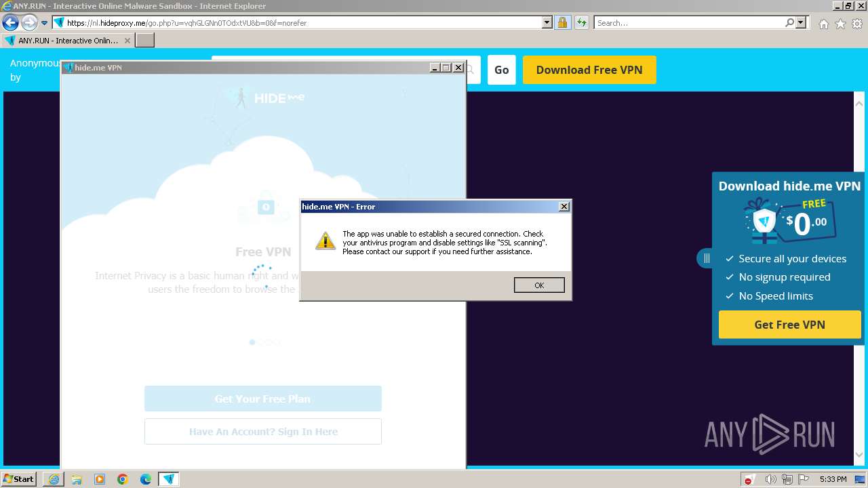The width and height of the screenshot is (868, 488).
Task: Click the 'No signup required' text
Action: (x=785, y=277)
